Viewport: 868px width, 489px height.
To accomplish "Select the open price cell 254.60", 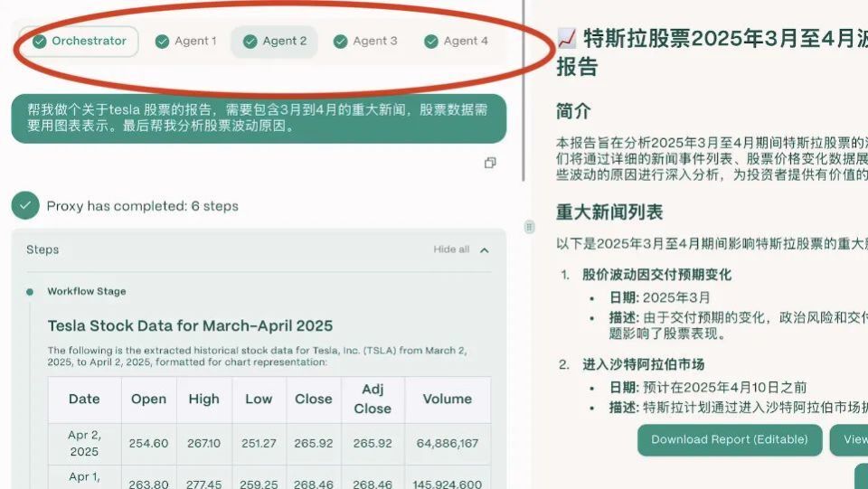I will click(149, 444).
